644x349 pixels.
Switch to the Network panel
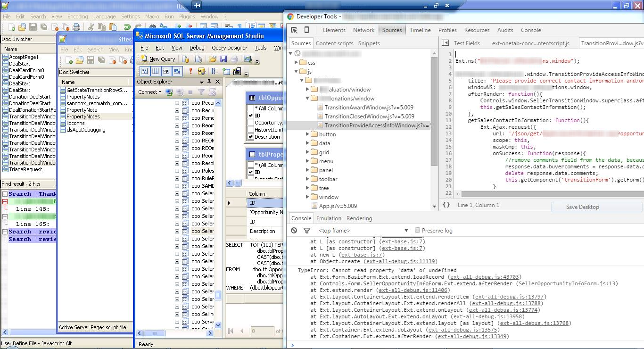pyautogui.click(x=363, y=30)
